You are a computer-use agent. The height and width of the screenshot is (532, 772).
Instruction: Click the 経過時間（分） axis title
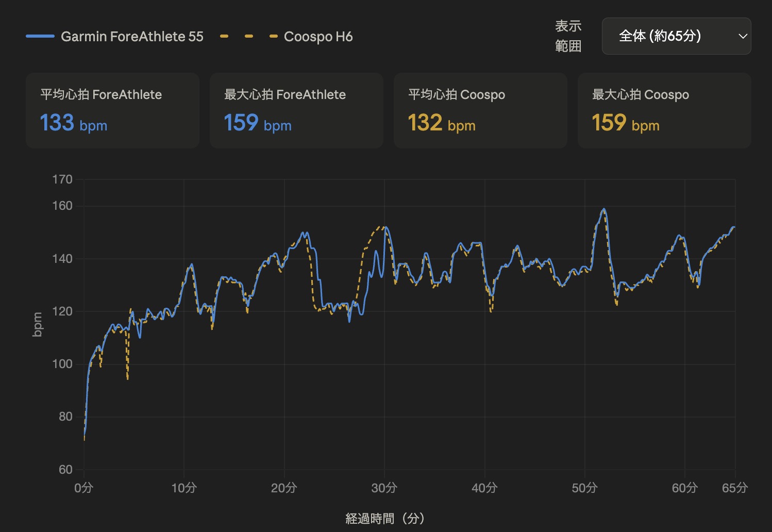coord(385,519)
